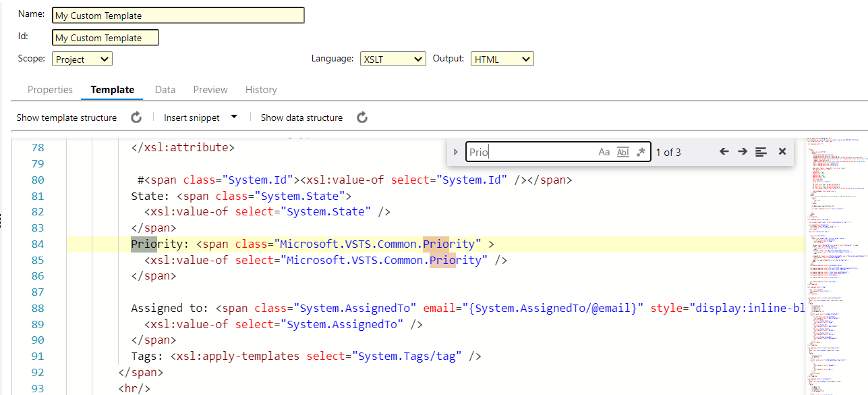The width and height of the screenshot is (868, 395).
Task: Click line number 87 in gutter
Action: [x=38, y=292]
